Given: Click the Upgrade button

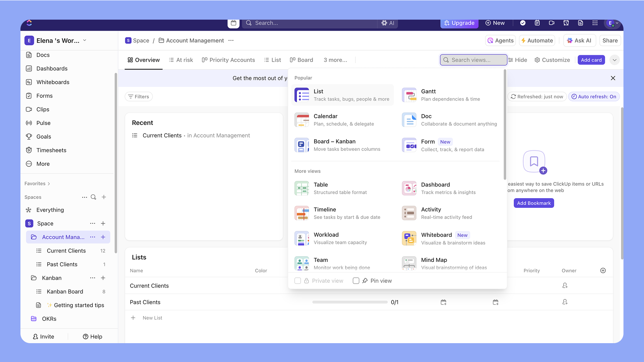Looking at the screenshot, I should 459,23.
